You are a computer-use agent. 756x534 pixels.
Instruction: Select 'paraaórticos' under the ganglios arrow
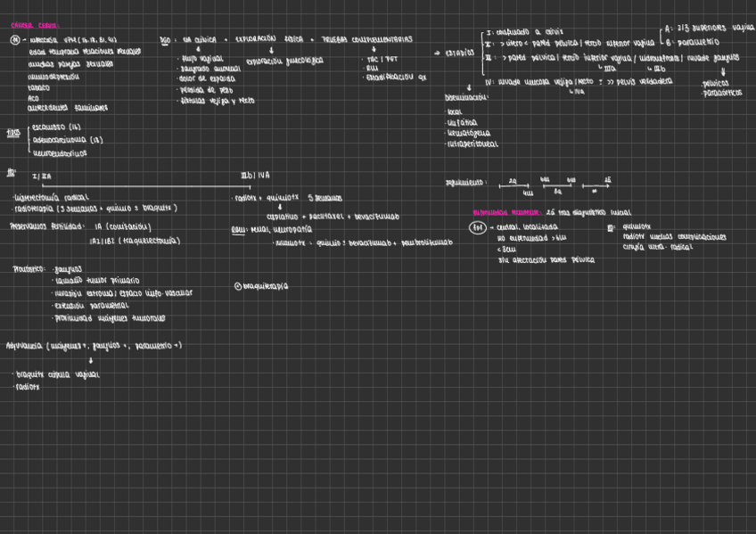(722, 93)
